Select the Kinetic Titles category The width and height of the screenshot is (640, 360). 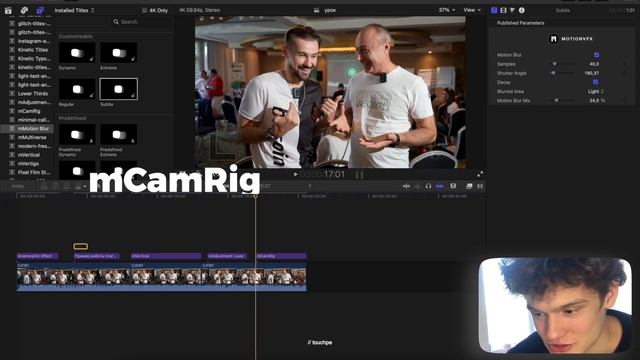coord(33,50)
